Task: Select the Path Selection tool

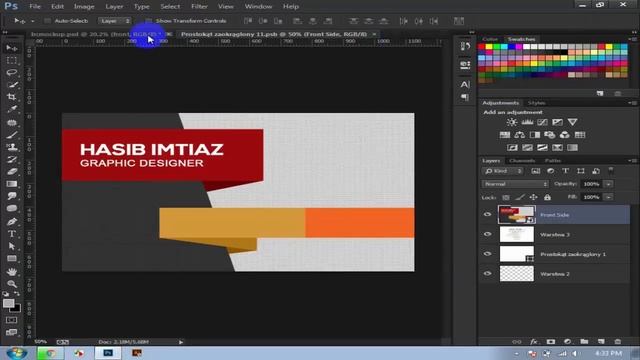Action: [x=12, y=246]
